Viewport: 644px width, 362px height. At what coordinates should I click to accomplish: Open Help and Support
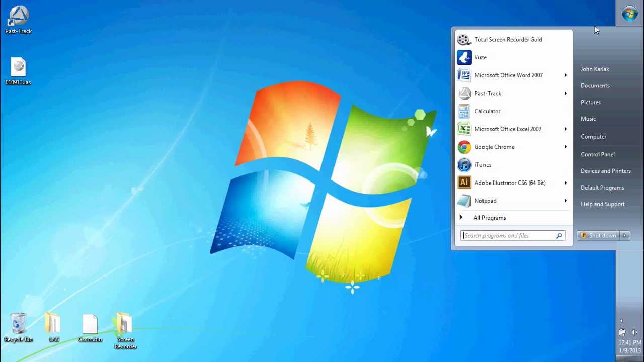pyautogui.click(x=603, y=205)
